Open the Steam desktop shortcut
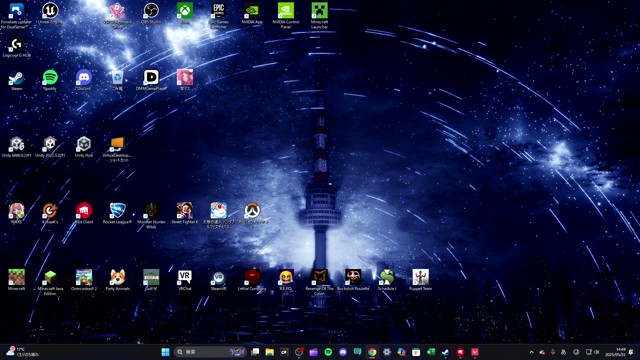Viewport: 640px width, 360px height. tap(16, 80)
